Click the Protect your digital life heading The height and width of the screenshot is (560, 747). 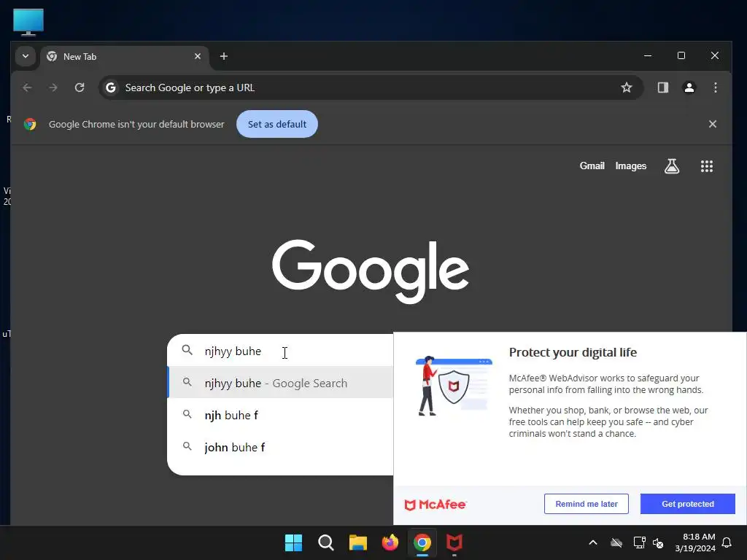[573, 352]
